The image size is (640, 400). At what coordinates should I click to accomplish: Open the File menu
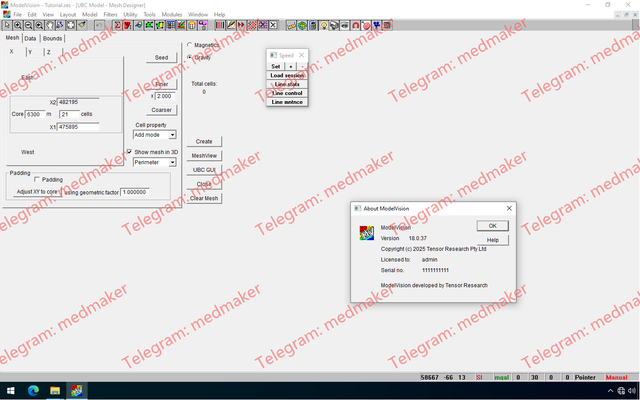click(x=18, y=14)
